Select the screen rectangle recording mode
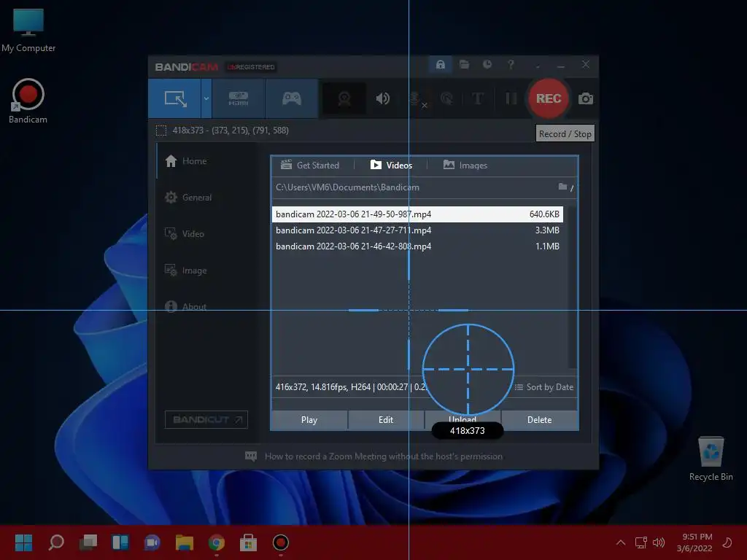 175,98
